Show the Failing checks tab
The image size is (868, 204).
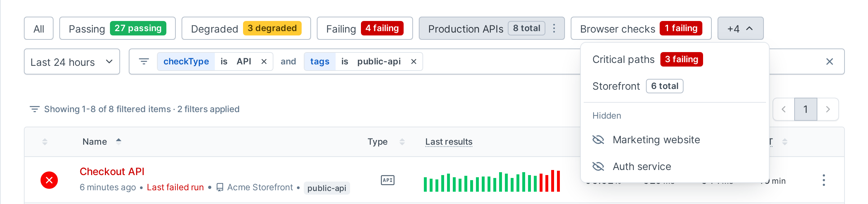click(365, 29)
